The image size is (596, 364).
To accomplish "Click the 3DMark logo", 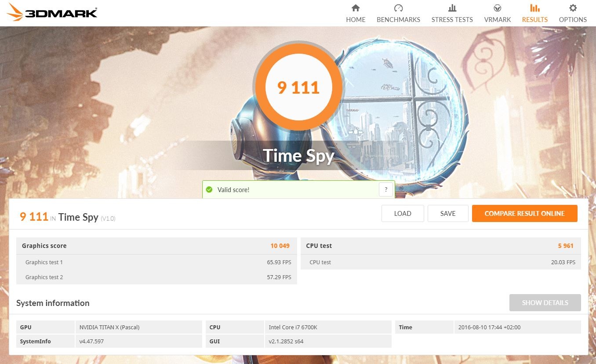I will [53, 12].
